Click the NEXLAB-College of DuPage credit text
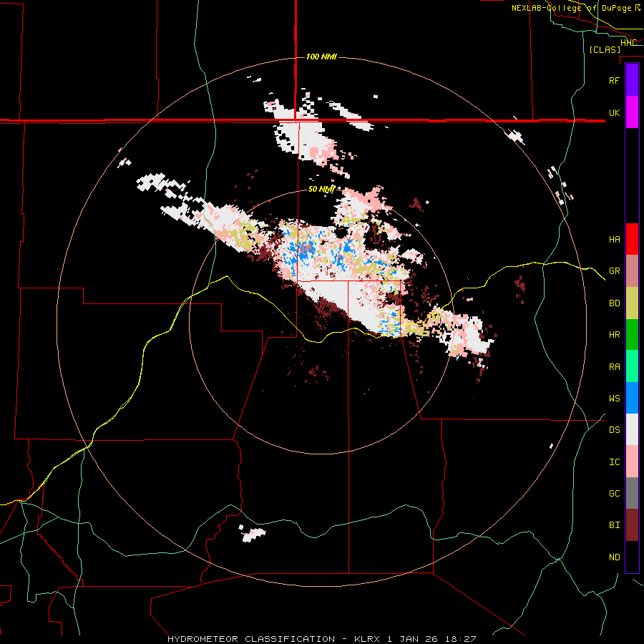This screenshot has height=644, width=644. pyautogui.click(x=571, y=8)
